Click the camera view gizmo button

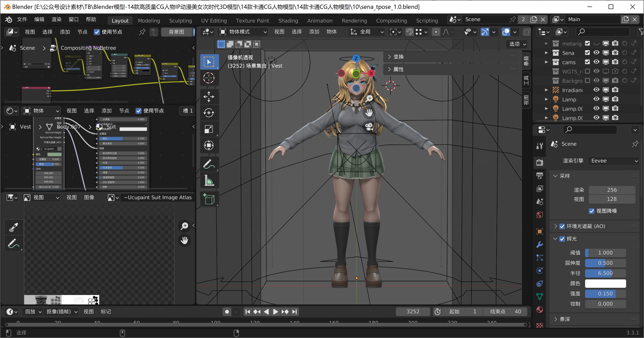point(369,126)
